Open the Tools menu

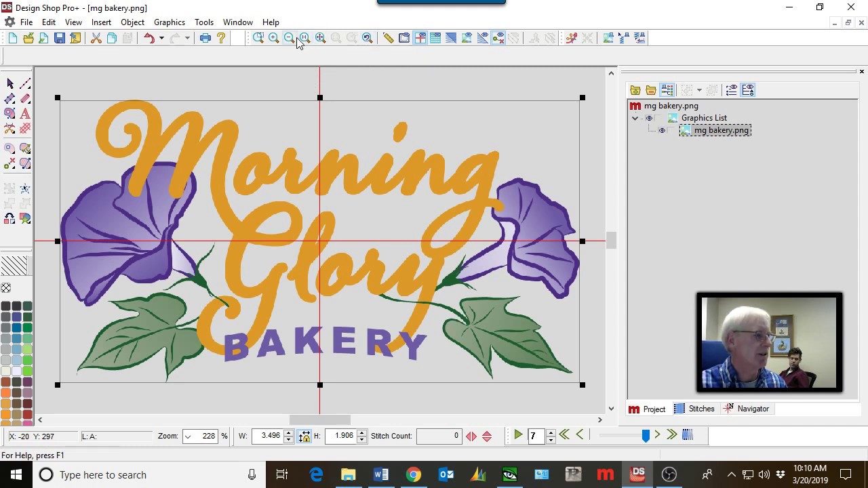(204, 22)
